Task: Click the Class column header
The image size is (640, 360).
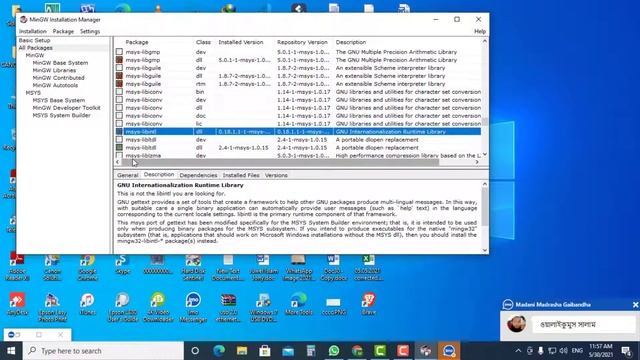Action: pos(203,42)
